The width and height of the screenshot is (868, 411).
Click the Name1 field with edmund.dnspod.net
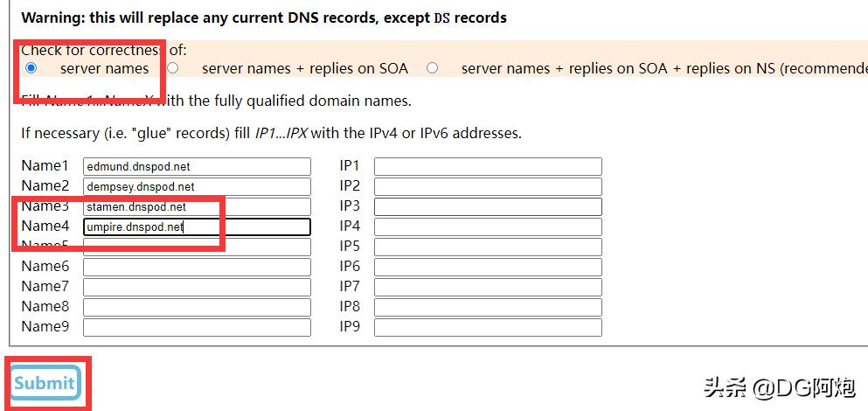click(x=197, y=166)
